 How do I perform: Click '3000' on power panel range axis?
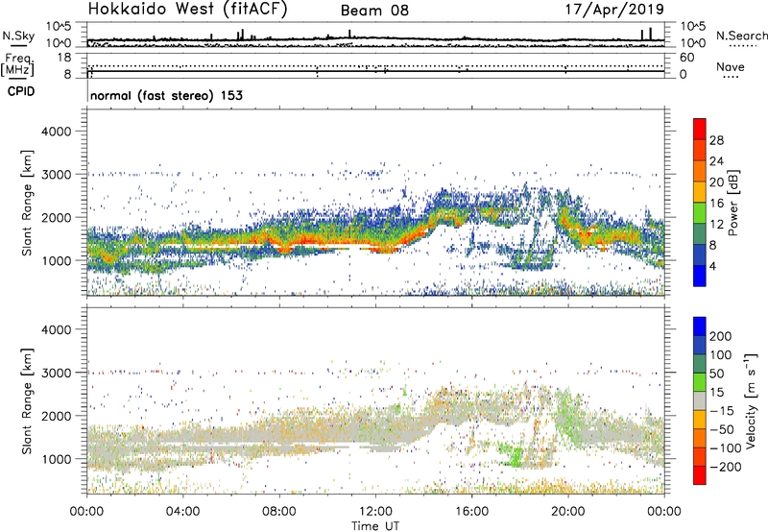pos(56,175)
